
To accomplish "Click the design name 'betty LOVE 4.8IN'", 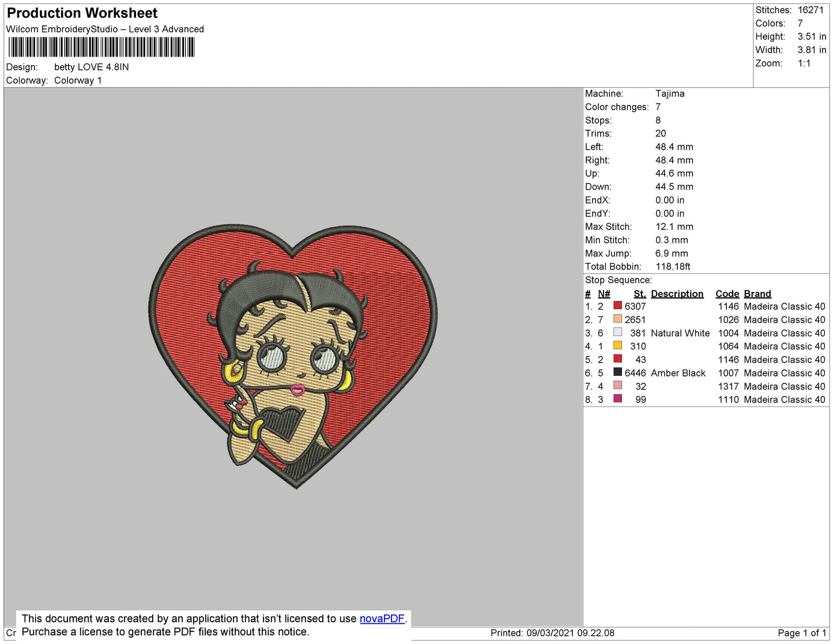I will tap(92, 67).
